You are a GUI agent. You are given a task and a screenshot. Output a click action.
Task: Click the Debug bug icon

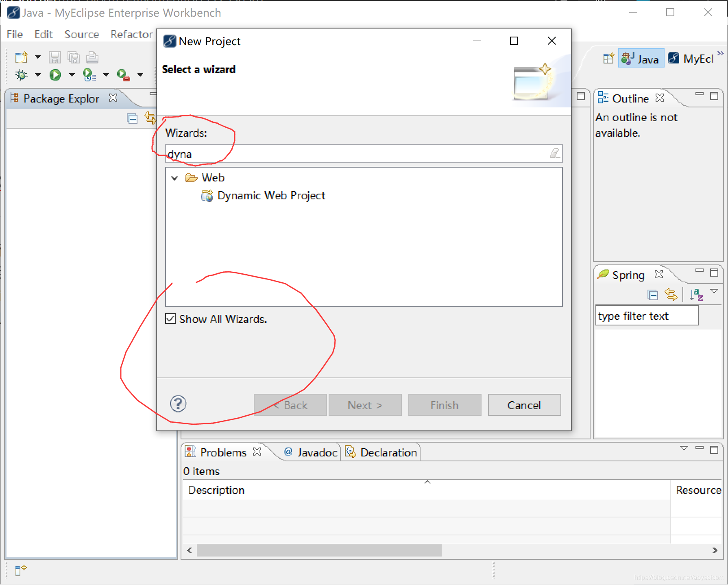tap(21, 75)
